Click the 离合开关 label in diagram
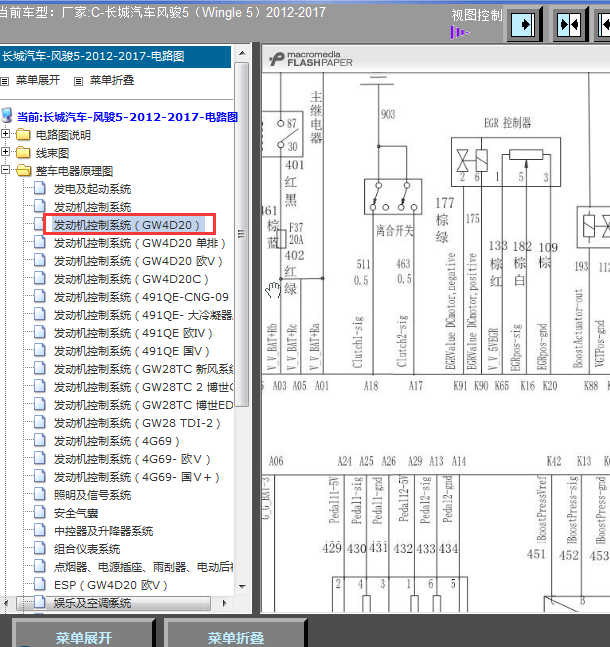Viewport: 610px width, 647px height. pyautogui.click(x=395, y=230)
